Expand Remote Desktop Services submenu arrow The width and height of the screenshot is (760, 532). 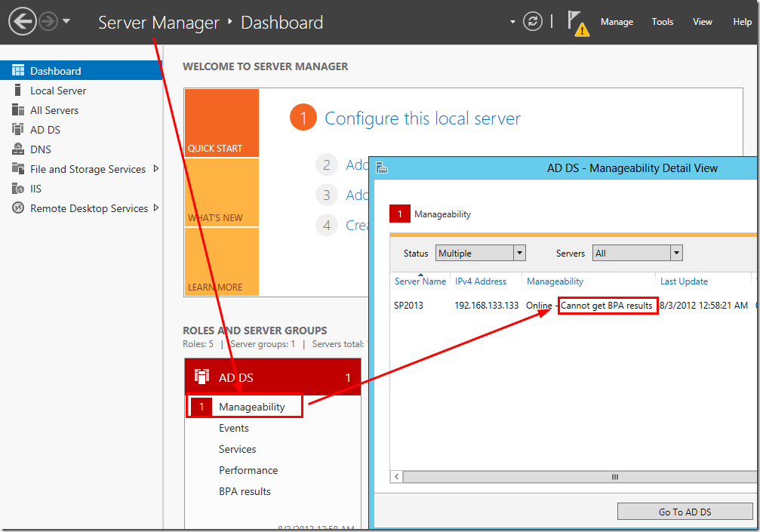pos(156,208)
